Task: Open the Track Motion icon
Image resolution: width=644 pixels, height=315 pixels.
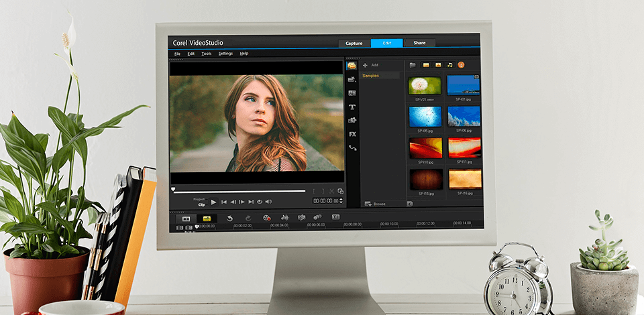Action: click(317, 217)
